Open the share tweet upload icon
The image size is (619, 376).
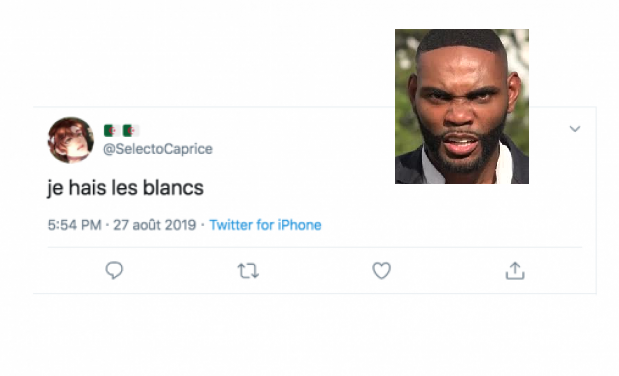point(515,271)
